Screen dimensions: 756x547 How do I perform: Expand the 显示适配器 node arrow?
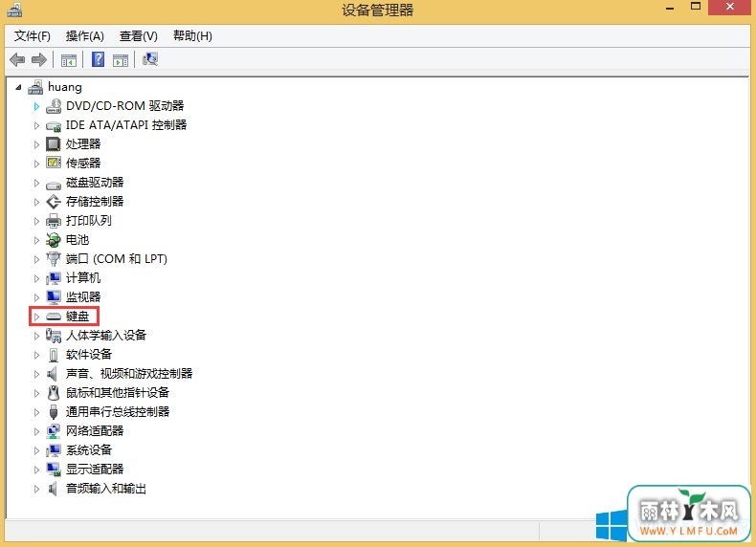(x=36, y=470)
